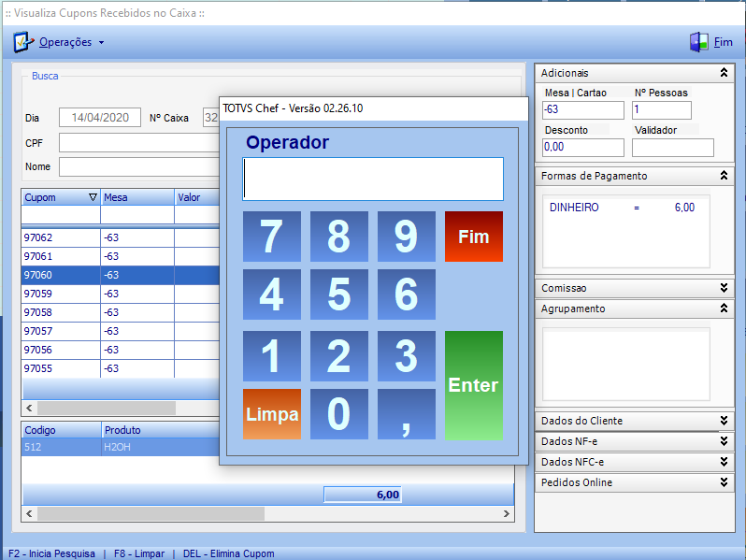The image size is (746, 560).
Task: Click the CPF search field
Action: (139, 143)
